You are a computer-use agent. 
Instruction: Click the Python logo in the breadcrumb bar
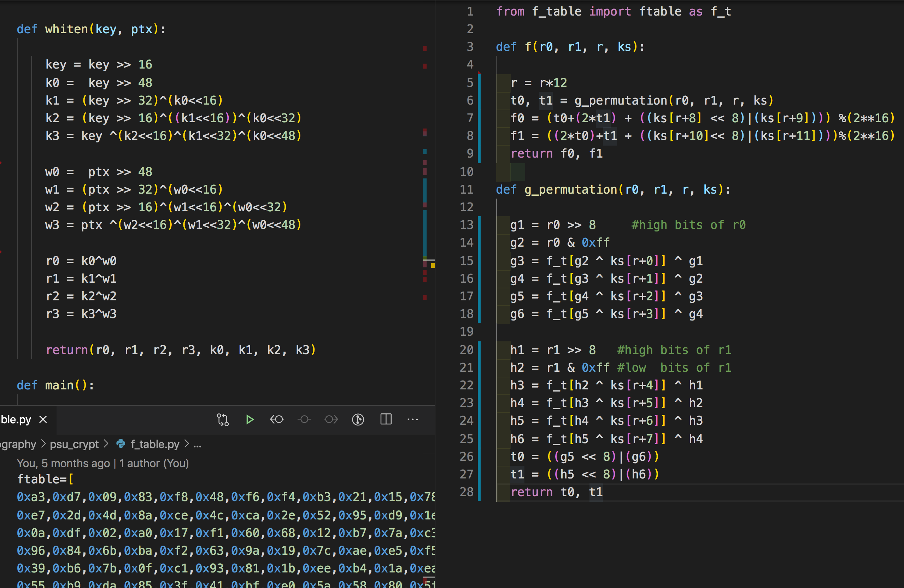tap(121, 444)
